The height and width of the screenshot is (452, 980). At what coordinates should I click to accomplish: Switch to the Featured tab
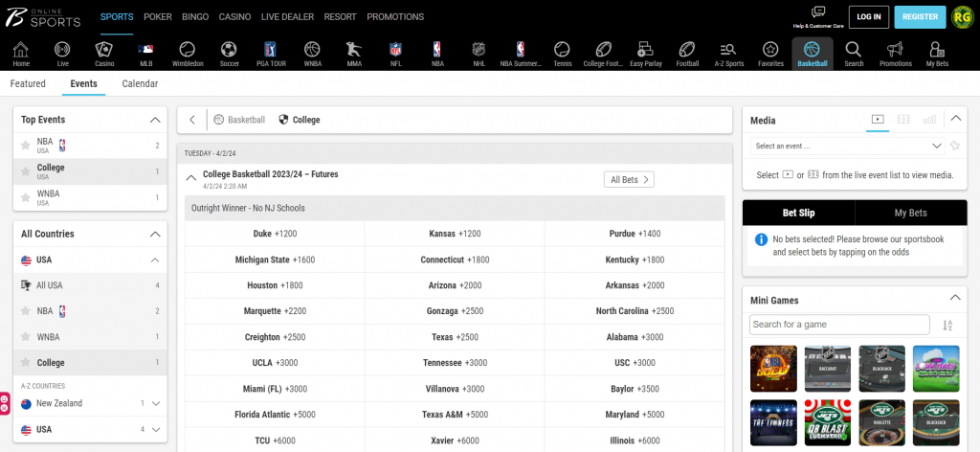(28, 83)
